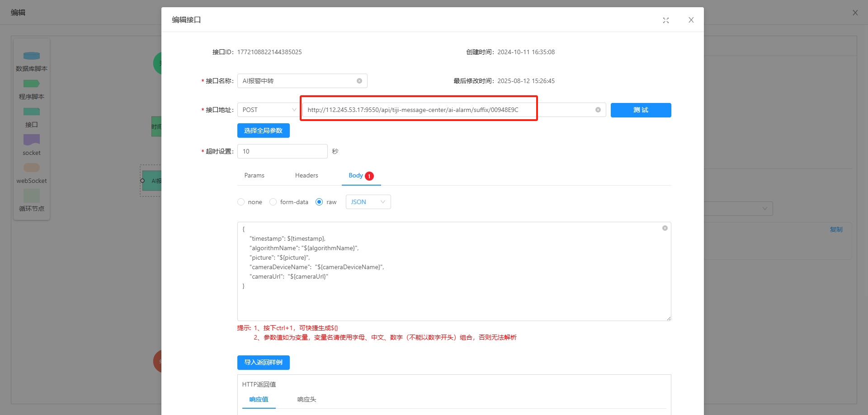
Task: Close the 编辑接口 dialog
Action: tap(691, 20)
